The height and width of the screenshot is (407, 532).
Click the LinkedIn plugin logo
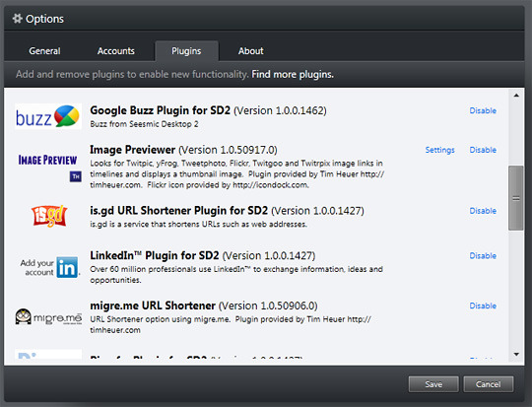[49, 267]
